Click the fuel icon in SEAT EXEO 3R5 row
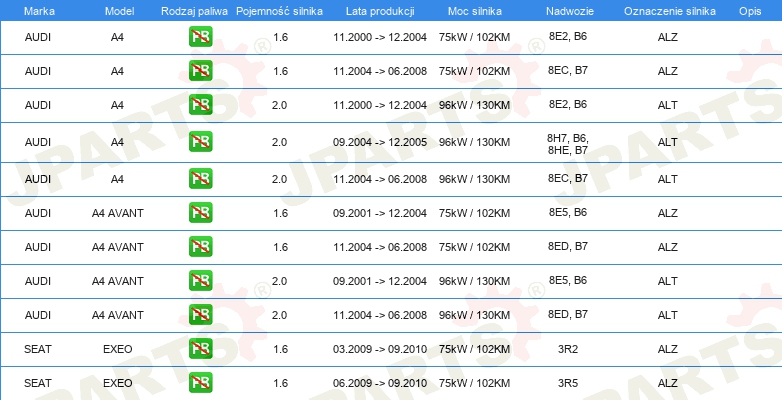Screen dimensions: 782x400 pos(200,383)
